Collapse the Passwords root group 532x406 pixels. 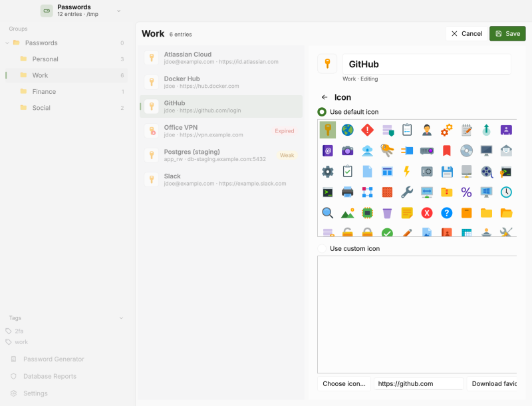click(x=7, y=43)
